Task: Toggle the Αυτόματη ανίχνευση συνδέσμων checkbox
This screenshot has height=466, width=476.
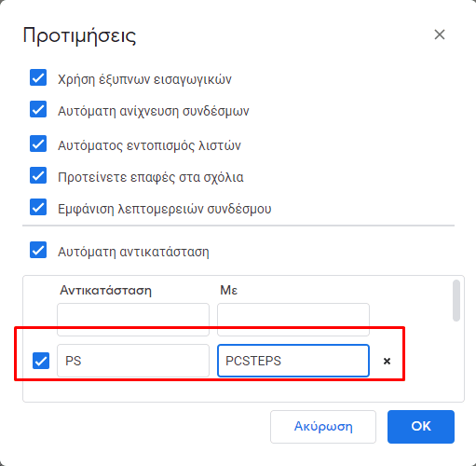Action: [x=38, y=109]
